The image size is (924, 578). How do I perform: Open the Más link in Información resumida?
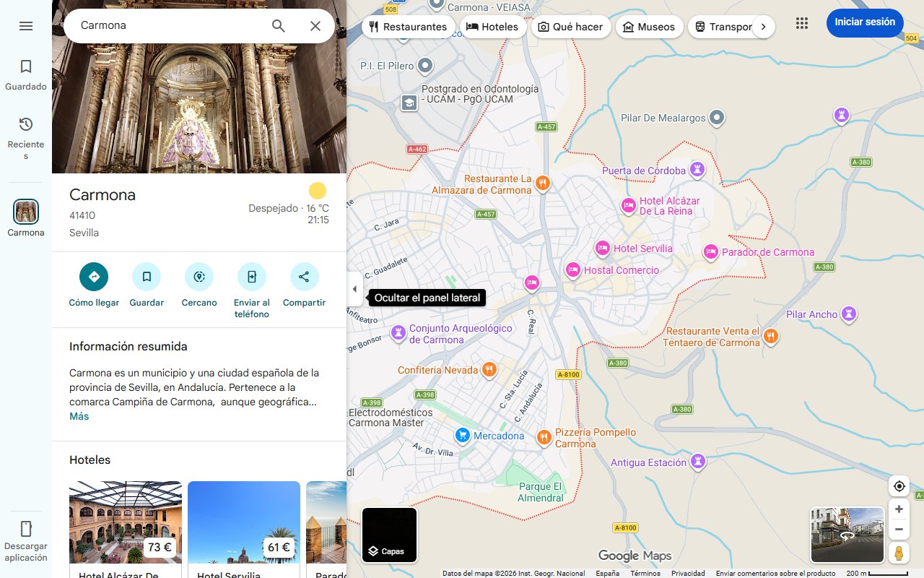(79, 416)
